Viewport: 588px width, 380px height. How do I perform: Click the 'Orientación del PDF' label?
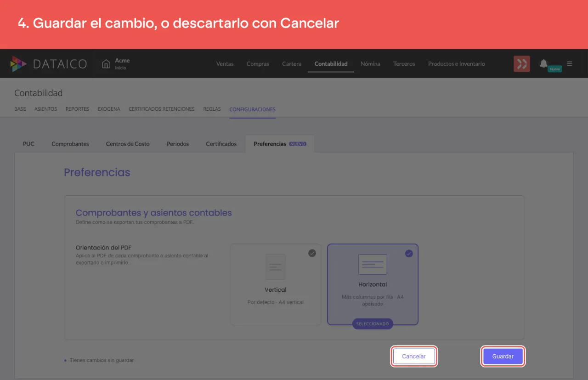[x=103, y=248]
